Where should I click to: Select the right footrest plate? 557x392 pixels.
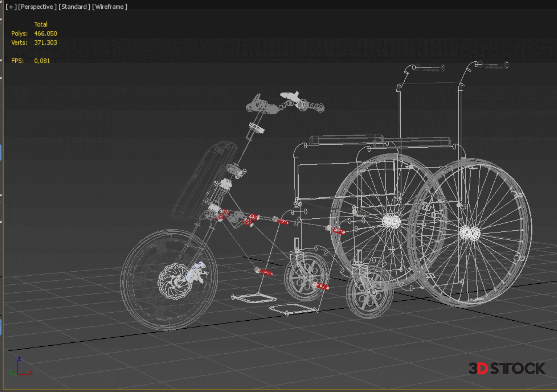click(x=293, y=309)
